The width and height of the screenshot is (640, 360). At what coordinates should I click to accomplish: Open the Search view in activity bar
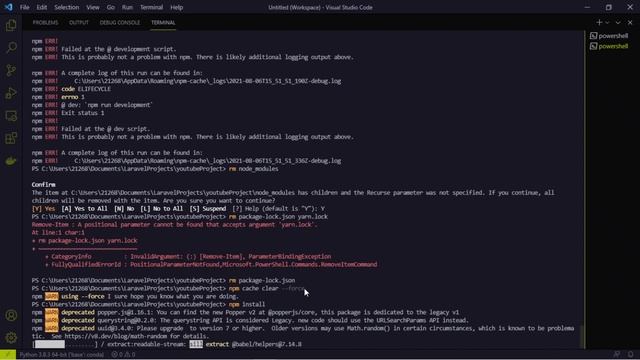[11, 48]
